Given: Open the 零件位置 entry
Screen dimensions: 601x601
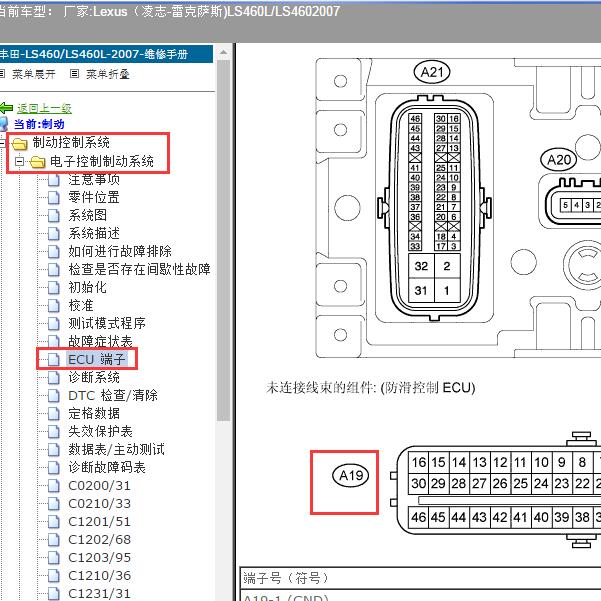Looking at the screenshot, I should pyautogui.click(x=94, y=197).
